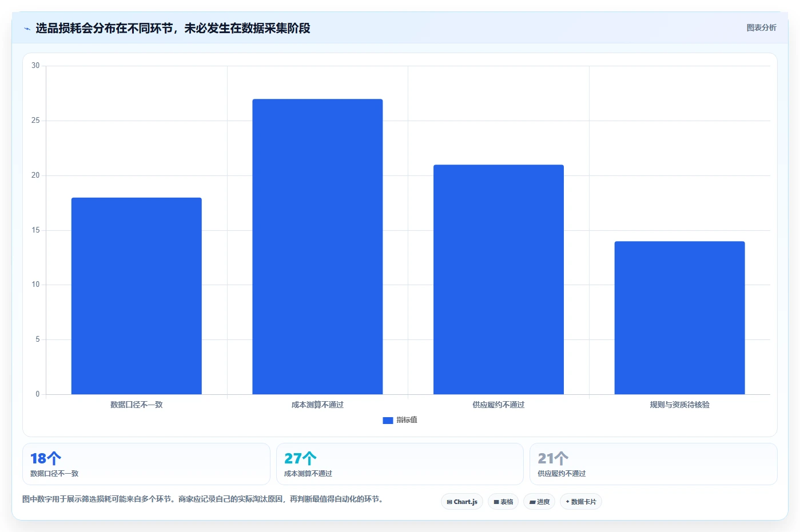Viewport: 800px width, 532px height.
Task: Click the y-axis value 15
Action: click(x=35, y=230)
